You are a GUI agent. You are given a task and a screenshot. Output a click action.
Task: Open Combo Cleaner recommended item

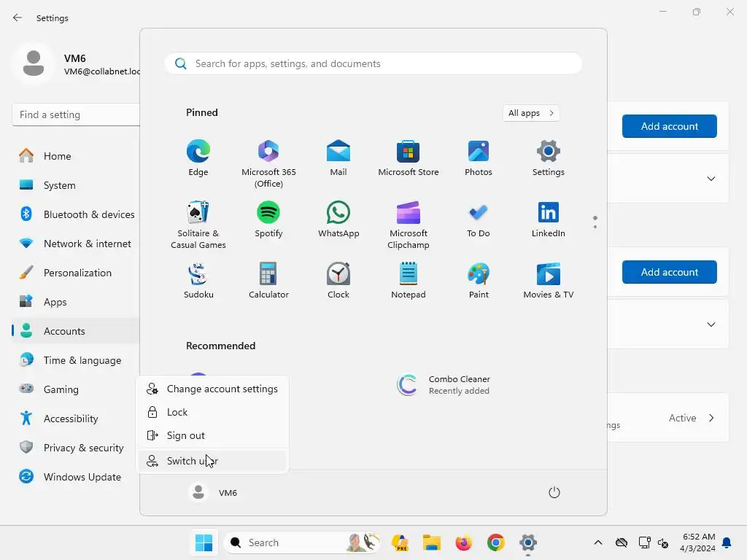(443, 385)
